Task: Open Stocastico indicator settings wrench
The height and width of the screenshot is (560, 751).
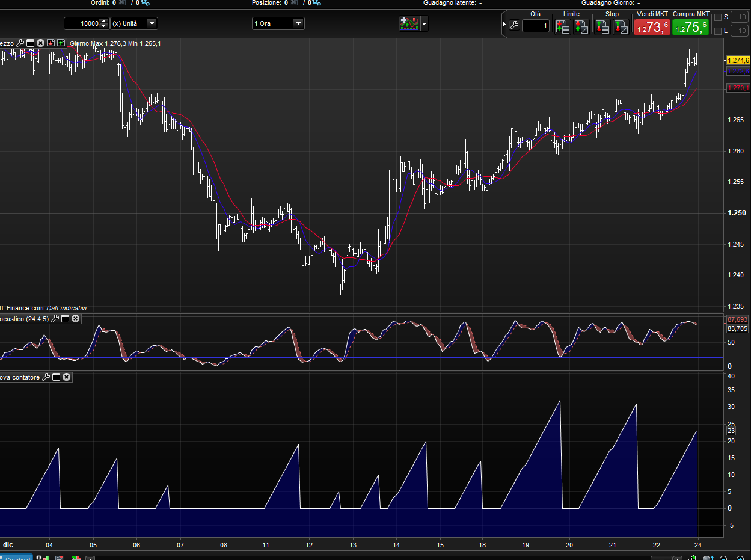Action: pyautogui.click(x=55, y=319)
